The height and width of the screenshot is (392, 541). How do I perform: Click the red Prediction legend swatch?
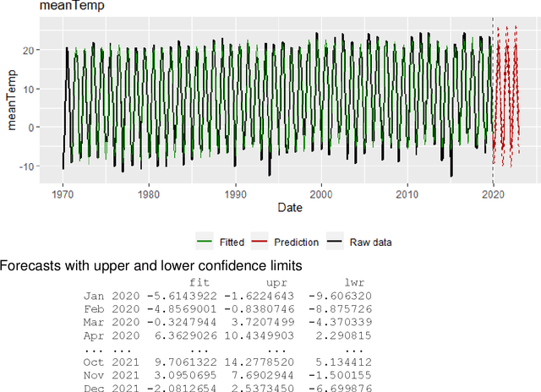(x=260, y=242)
